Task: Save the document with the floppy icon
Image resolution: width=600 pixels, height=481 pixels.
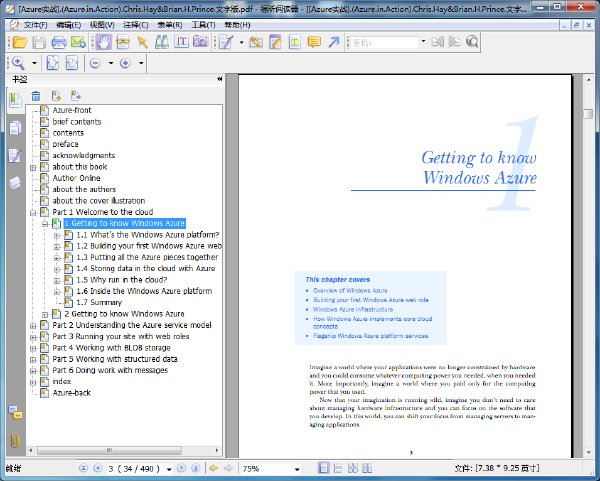Action: [x=39, y=42]
